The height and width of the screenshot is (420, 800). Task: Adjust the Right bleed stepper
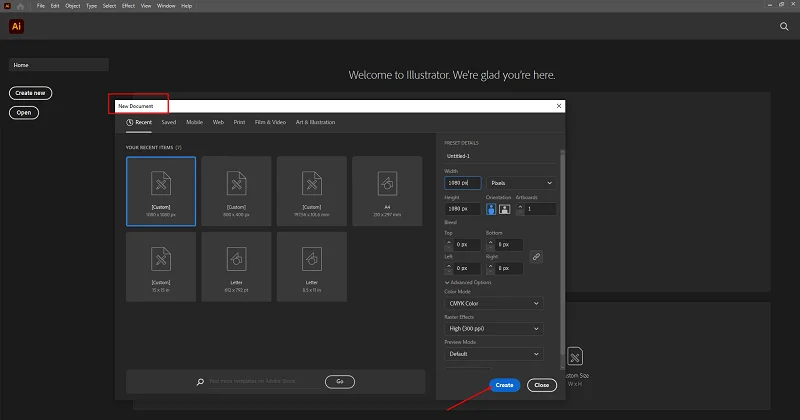coord(490,268)
